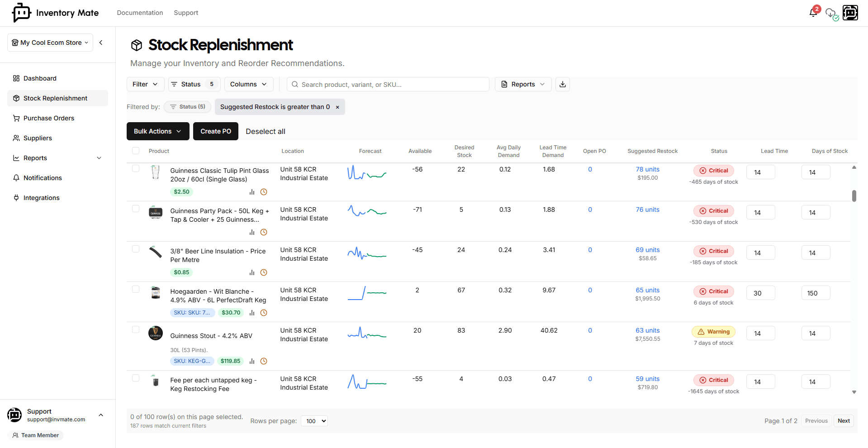Viewport: 868px width, 448px height.
Task: Click the Stock Replenishment box icon in heading
Action: (x=137, y=45)
